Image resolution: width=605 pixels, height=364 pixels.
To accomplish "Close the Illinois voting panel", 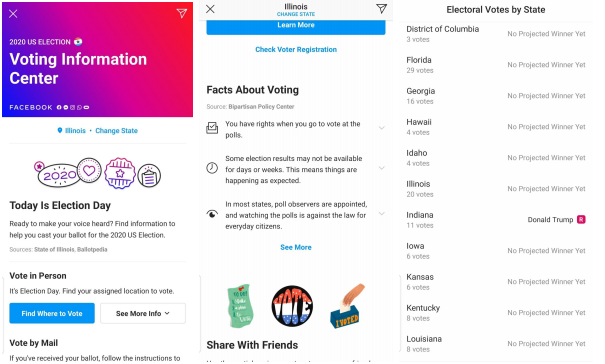I will tap(210, 9).
